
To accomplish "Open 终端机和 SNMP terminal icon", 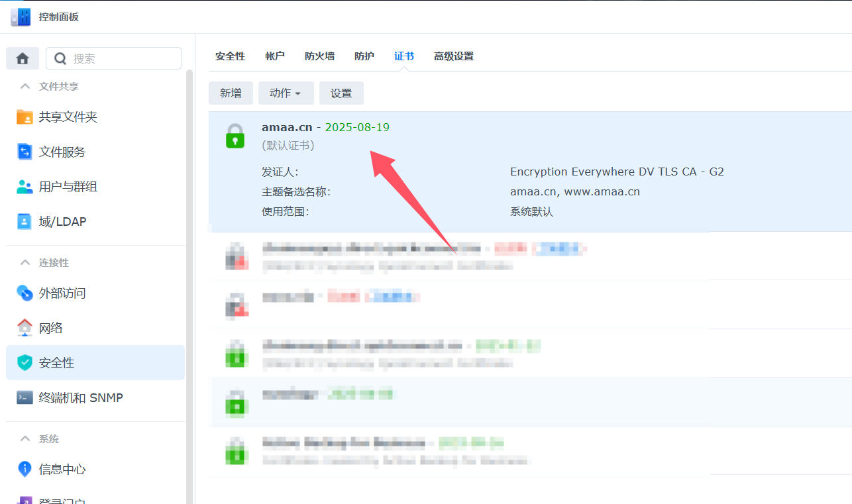I will [x=25, y=398].
